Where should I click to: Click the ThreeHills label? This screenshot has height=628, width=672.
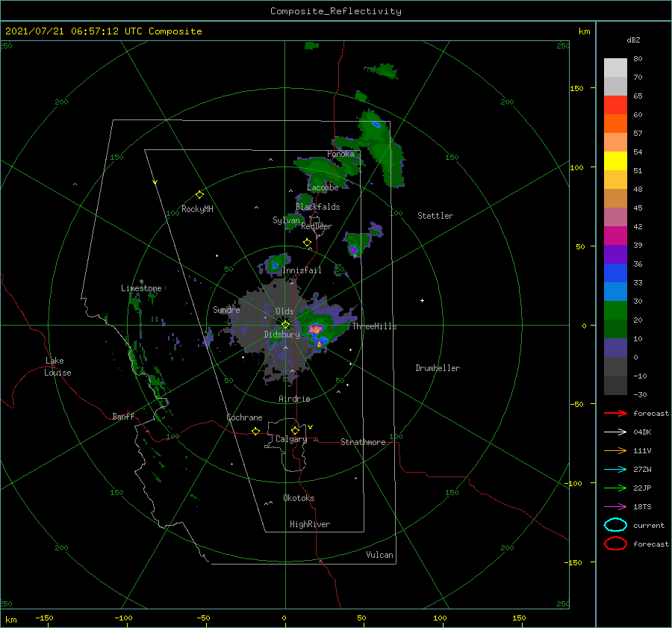tap(374, 326)
